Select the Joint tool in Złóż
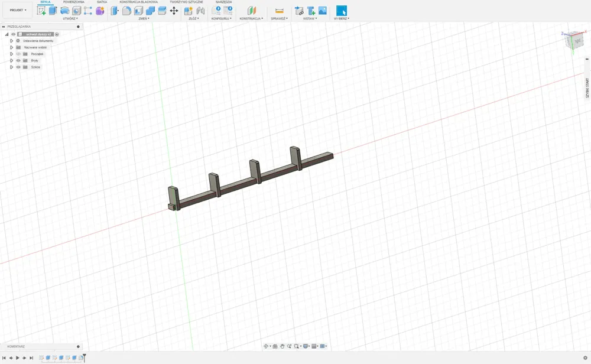The width and height of the screenshot is (591, 364). [200, 11]
